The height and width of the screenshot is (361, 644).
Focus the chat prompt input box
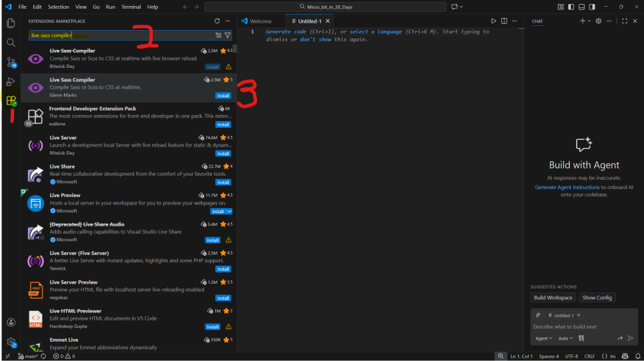(x=583, y=326)
